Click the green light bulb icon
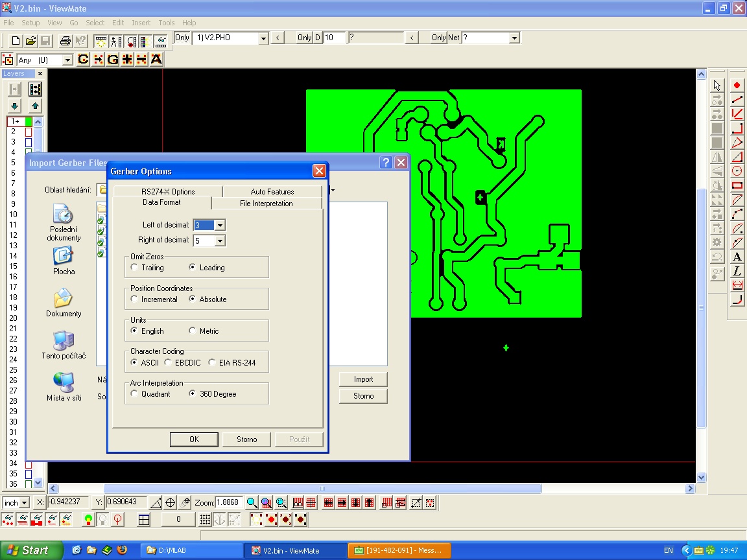Viewport: 747px width, 560px height. coord(89,519)
